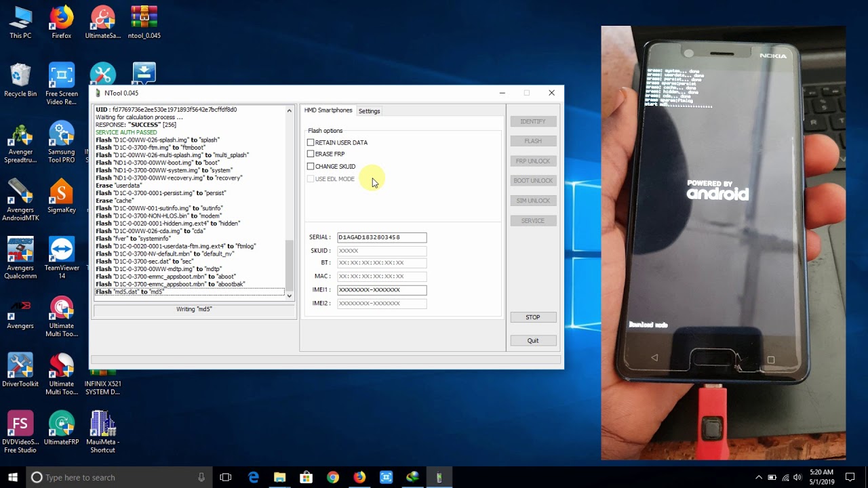The width and height of the screenshot is (868, 488).
Task: Open Task View in taskbar
Action: click(226, 477)
